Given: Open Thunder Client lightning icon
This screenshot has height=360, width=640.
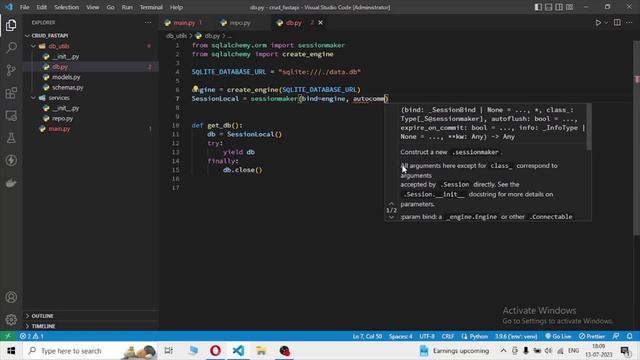Looking at the screenshot, I should [11, 160].
